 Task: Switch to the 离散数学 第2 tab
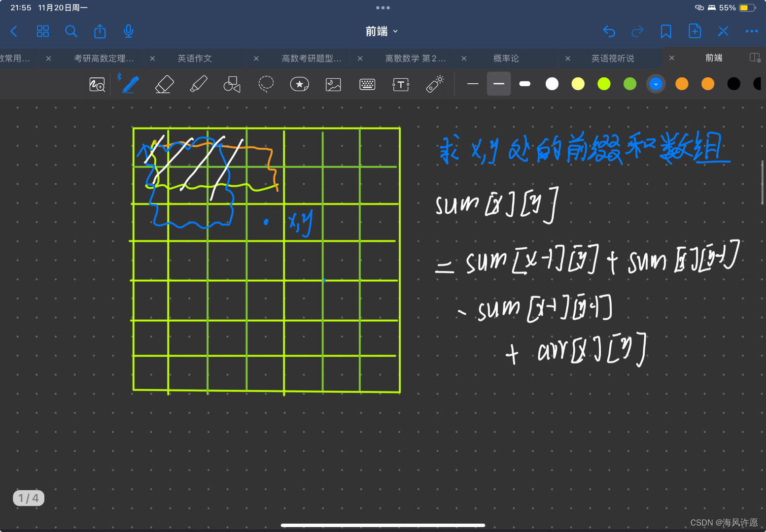point(416,58)
